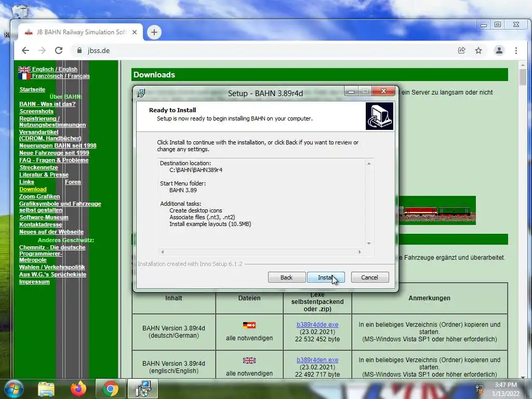532x399 pixels.
Task: Open the Chrome three-dot menu
Action: [516, 50]
